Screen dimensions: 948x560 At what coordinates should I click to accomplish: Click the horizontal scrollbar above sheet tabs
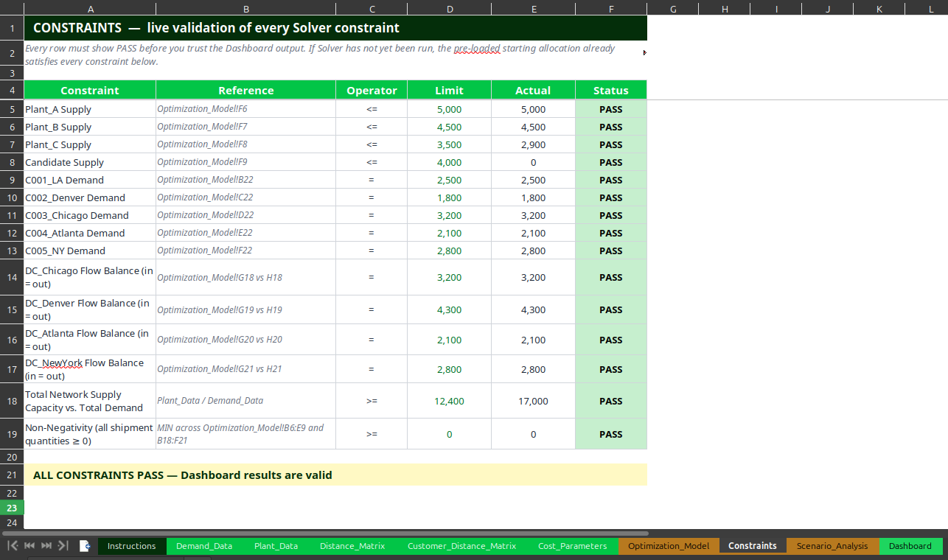(x=325, y=533)
